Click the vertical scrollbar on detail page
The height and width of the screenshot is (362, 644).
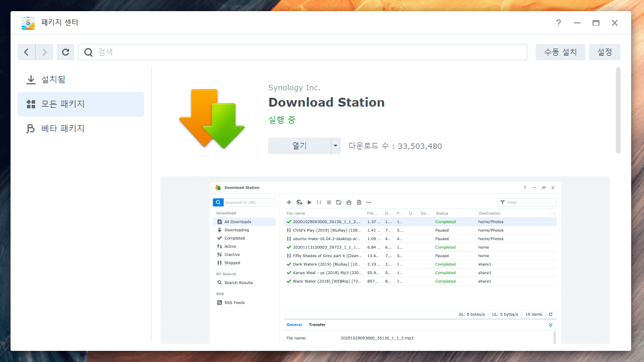click(x=618, y=111)
